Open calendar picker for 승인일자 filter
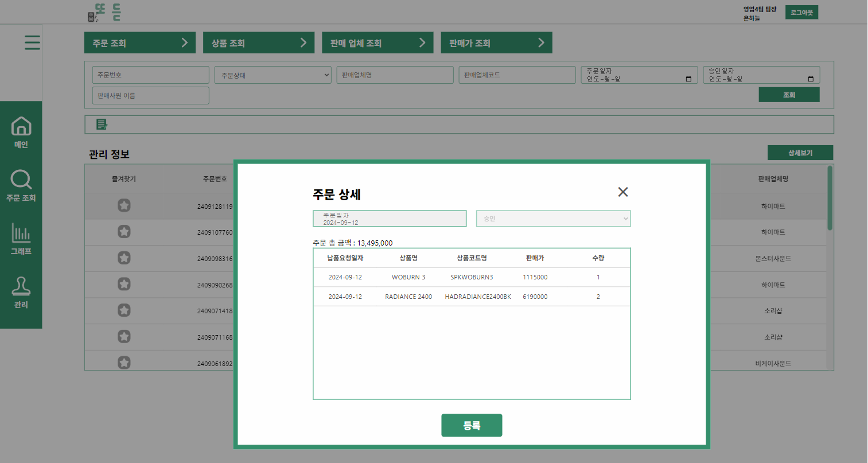The image size is (868, 463). tap(811, 79)
